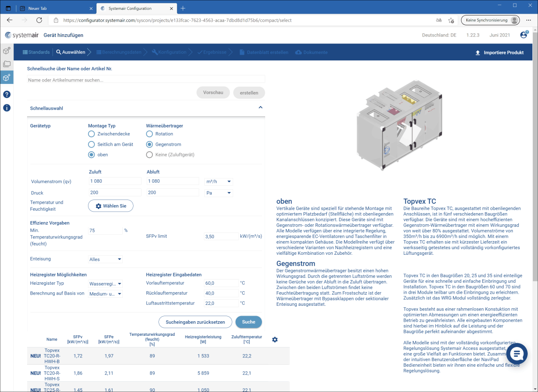Open the Enteisung dropdown
Screen dimensions: 538x392
pyautogui.click(x=105, y=259)
